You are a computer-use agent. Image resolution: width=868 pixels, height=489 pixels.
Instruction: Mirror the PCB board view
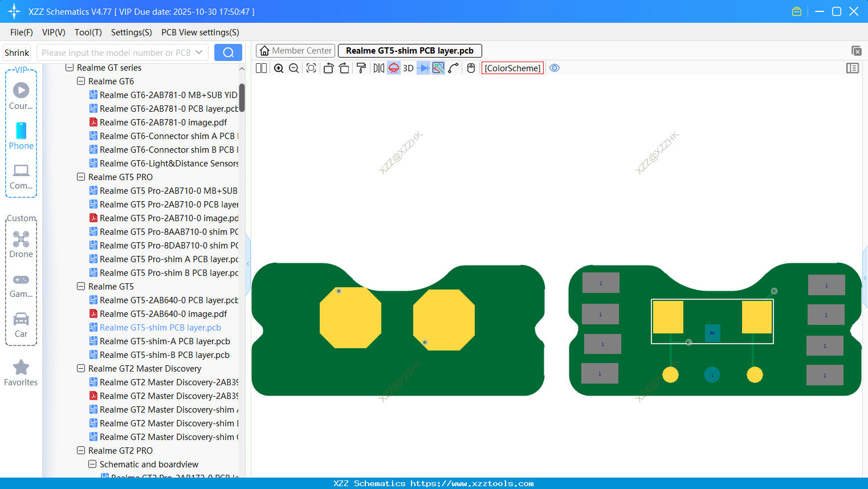[x=378, y=68]
